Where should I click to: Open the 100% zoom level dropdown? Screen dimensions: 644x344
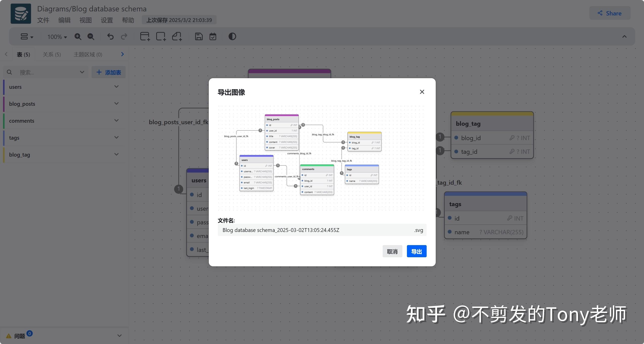[x=56, y=36]
